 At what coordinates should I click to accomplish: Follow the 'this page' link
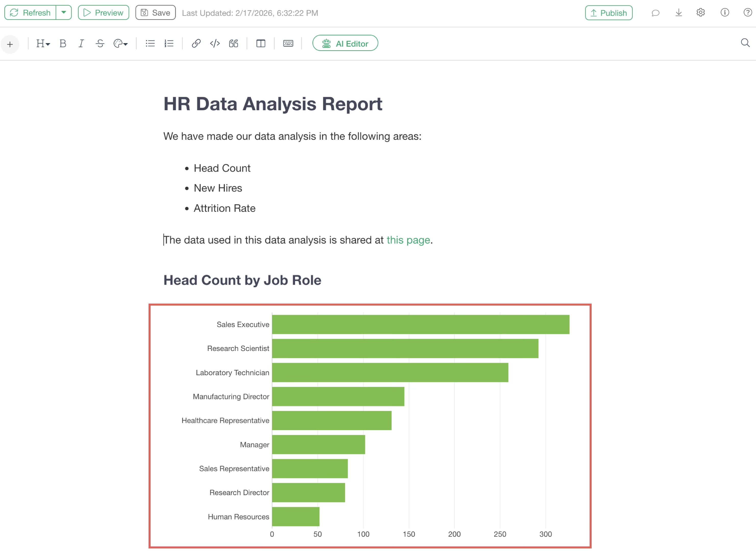(408, 240)
